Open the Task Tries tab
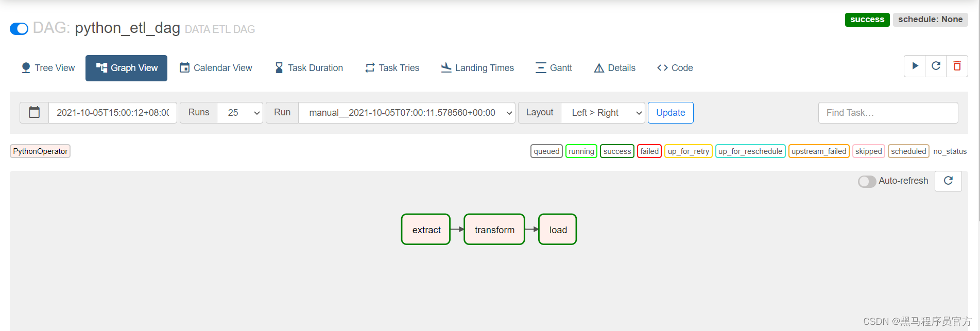 (392, 68)
